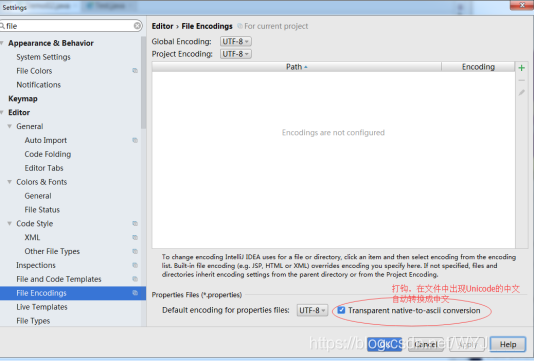The image size is (534, 362).
Task: Select General under Colors & Fonts
Action: tap(38, 196)
